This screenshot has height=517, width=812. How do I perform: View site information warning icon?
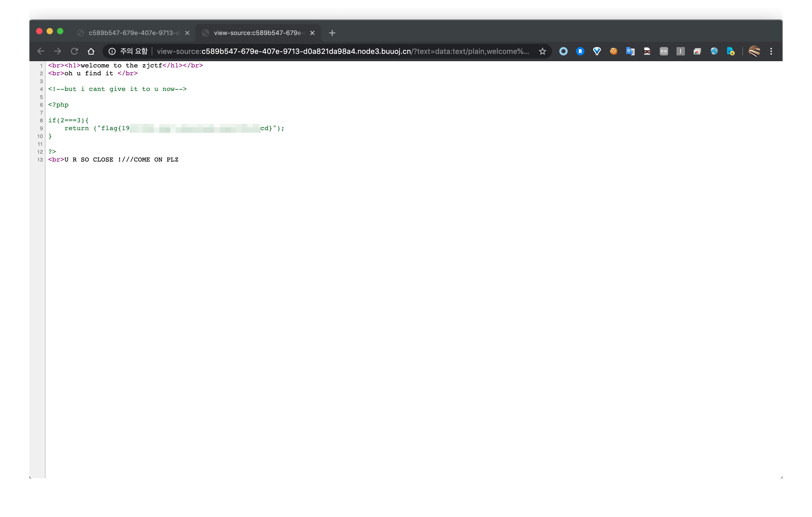(x=112, y=51)
